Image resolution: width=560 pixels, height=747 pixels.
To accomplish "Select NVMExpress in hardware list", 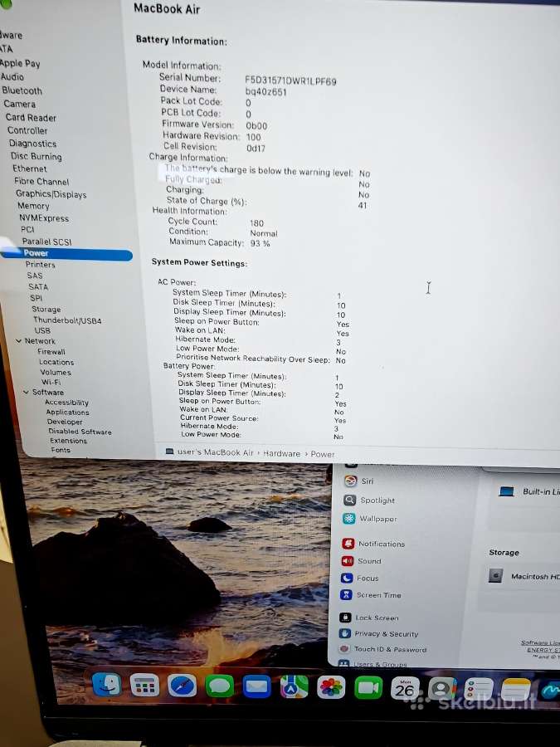I will point(44,218).
